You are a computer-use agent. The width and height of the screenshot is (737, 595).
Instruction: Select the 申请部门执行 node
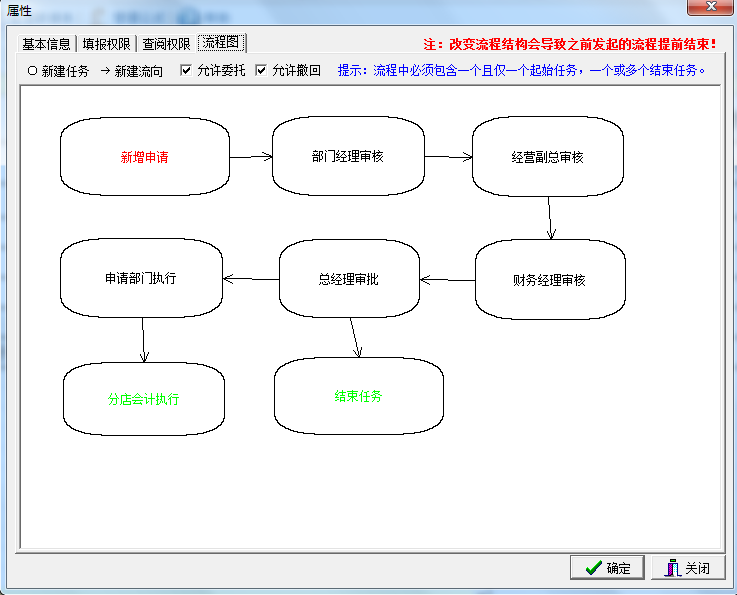(x=141, y=278)
